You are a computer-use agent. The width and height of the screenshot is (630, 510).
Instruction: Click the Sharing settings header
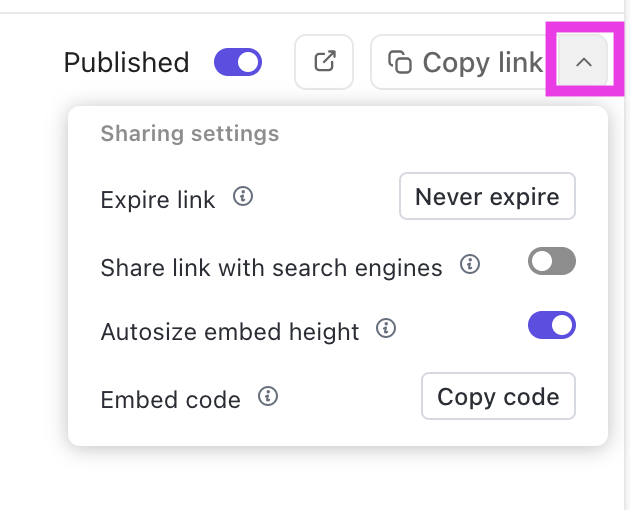tap(190, 133)
